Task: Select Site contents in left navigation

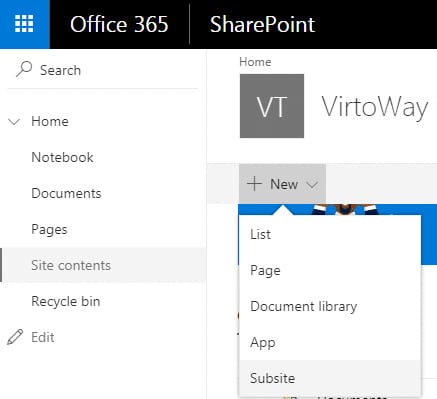Action: tap(103, 265)
